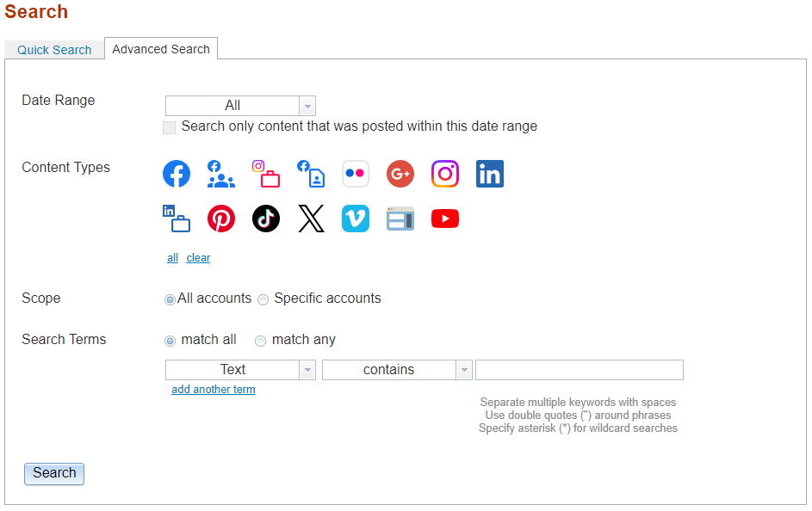Select the match any radio button
Image resolution: width=812 pixels, height=511 pixels.
point(261,341)
